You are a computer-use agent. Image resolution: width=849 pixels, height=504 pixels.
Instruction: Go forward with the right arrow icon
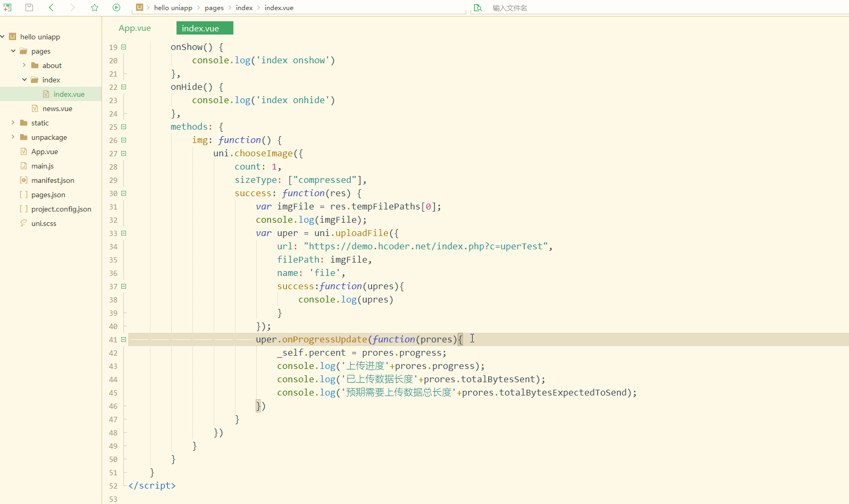(x=73, y=7)
